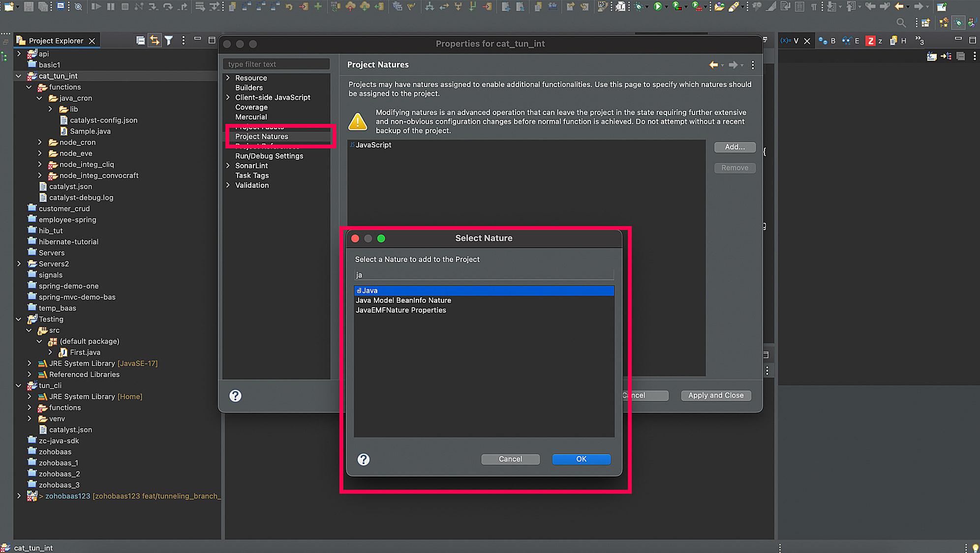980x553 pixels.
Task: Select JavaEMFNature Properties option
Action: tap(401, 310)
